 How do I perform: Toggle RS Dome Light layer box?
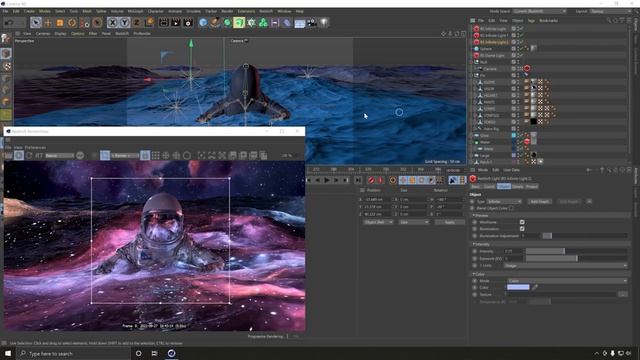513,56
